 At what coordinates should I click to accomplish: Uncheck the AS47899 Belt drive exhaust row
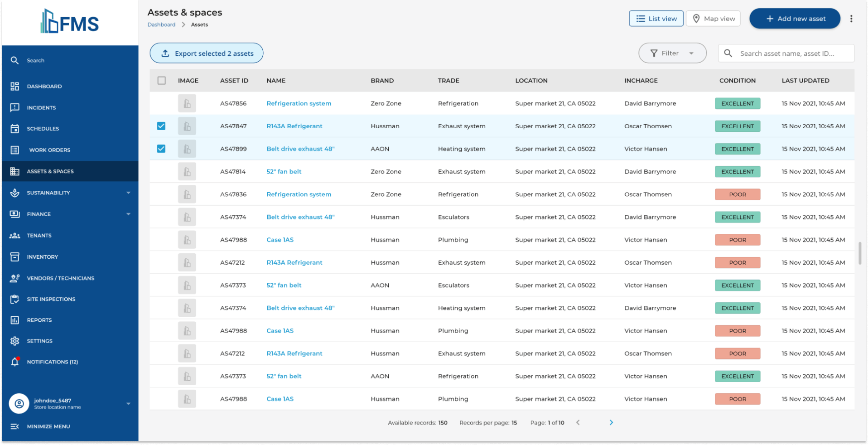pos(161,149)
